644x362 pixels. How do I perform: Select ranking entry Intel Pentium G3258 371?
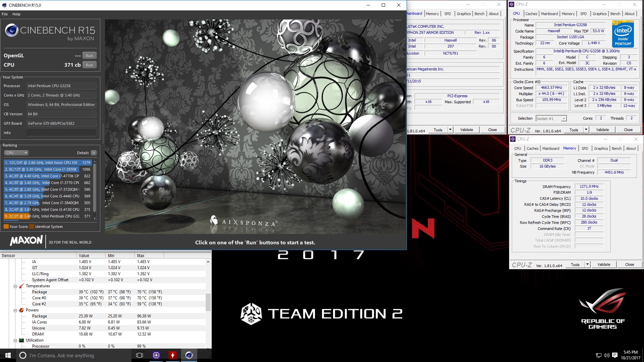click(48, 216)
